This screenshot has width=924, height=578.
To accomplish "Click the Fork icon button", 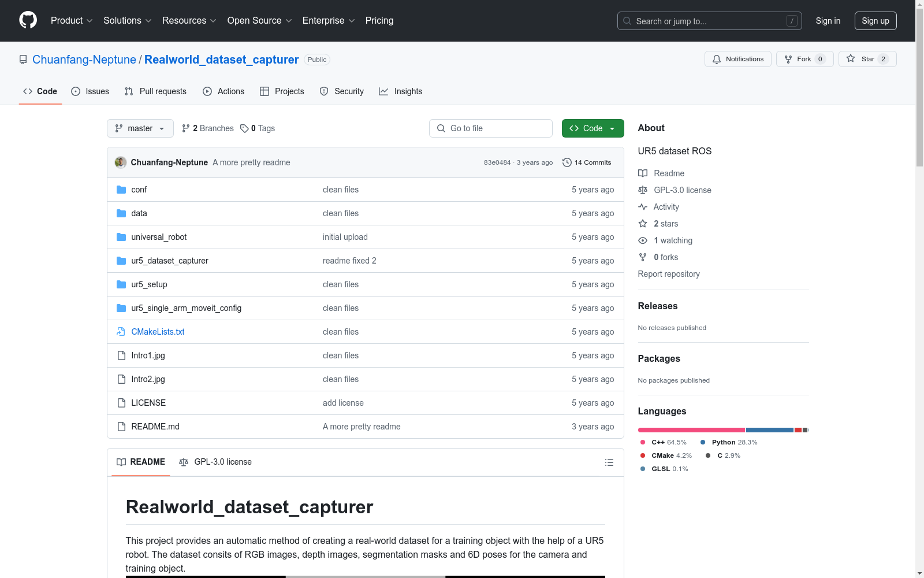I will [x=788, y=59].
